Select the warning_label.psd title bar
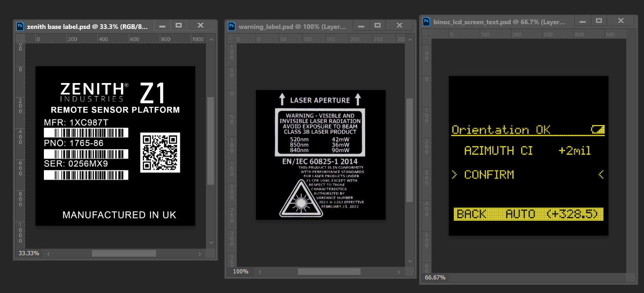Screen dimensions: 644x293 click(292, 26)
